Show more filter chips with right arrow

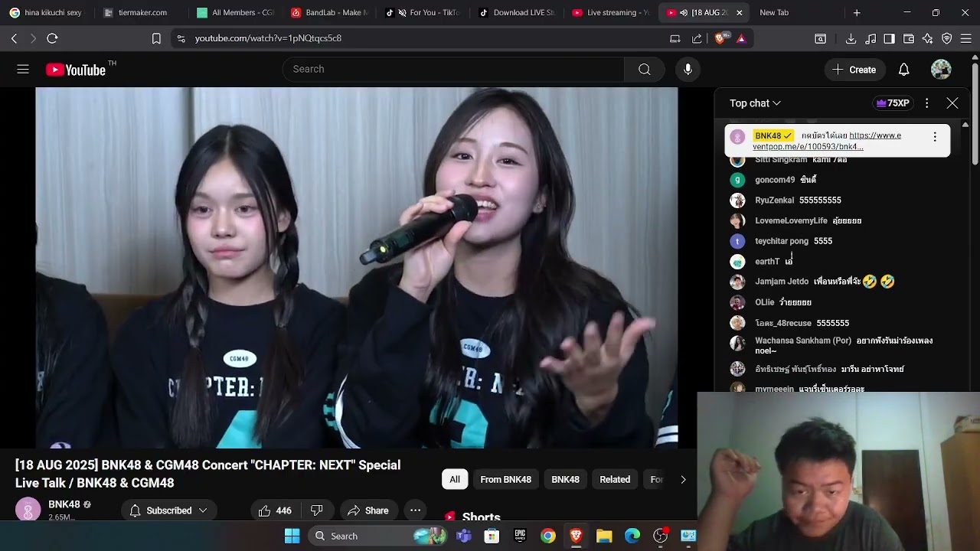(x=683, y=480)
